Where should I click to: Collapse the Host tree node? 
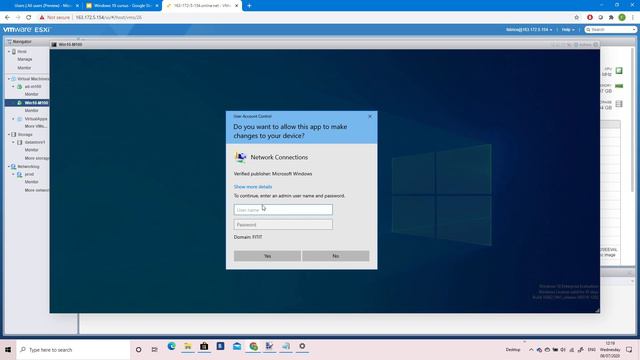9,52
